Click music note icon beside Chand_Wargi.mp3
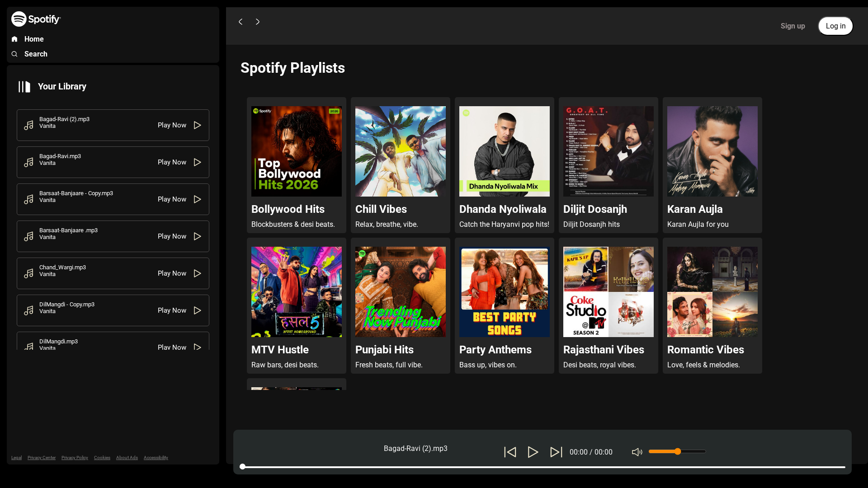Screen dimensions: 868x488 tap(28, 273)
